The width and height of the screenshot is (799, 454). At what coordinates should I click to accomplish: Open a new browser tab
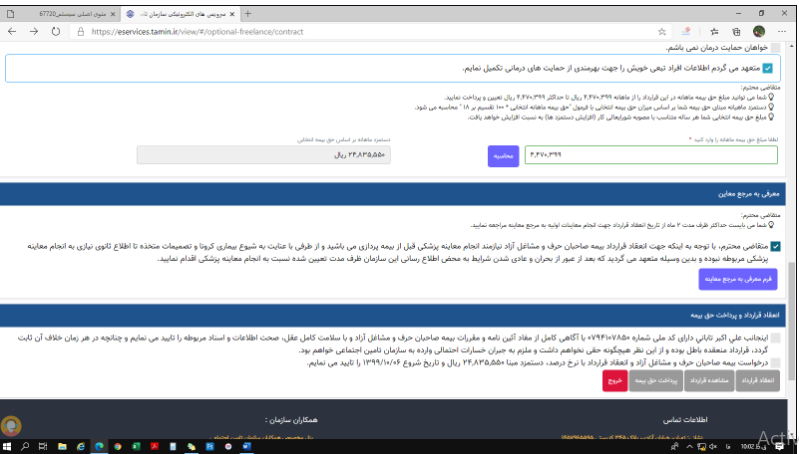[x=248, y=14]
